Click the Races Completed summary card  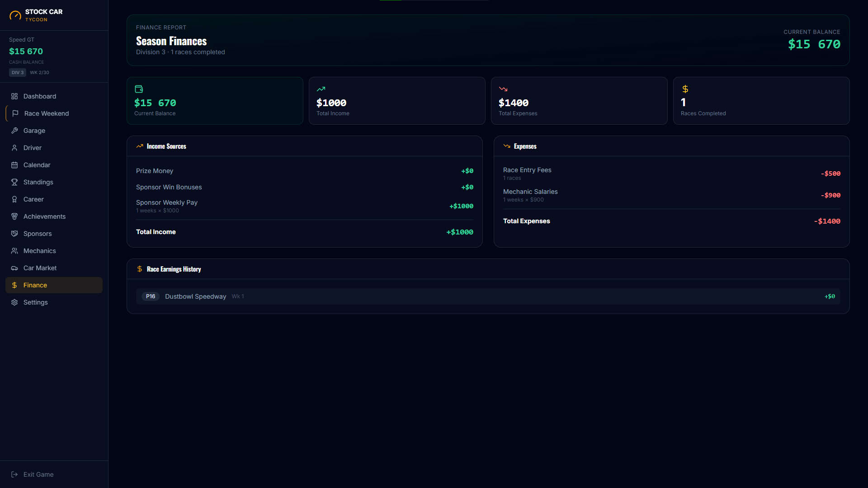click(x=761, y=101)
